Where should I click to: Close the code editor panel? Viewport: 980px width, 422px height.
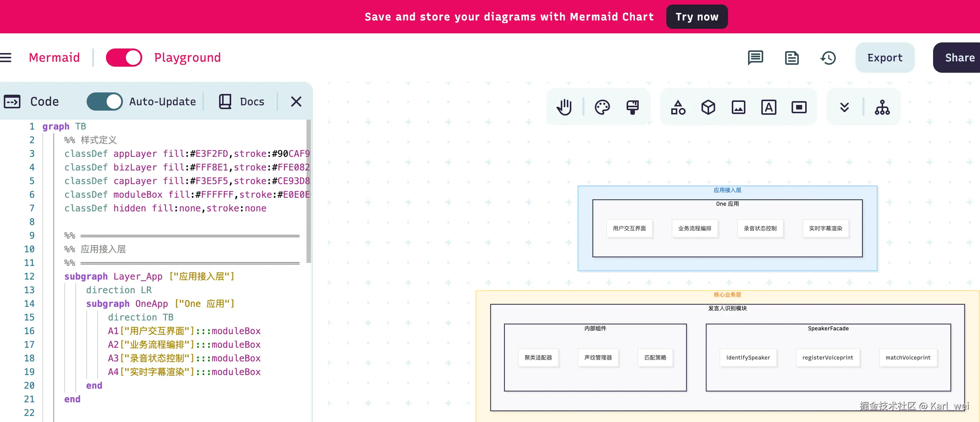296,102
